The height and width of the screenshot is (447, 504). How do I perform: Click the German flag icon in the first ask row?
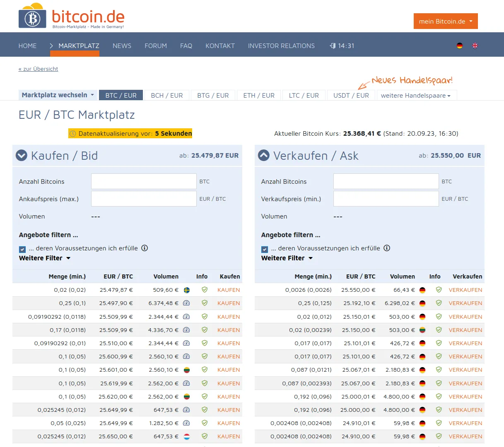(x=422, y=290)
